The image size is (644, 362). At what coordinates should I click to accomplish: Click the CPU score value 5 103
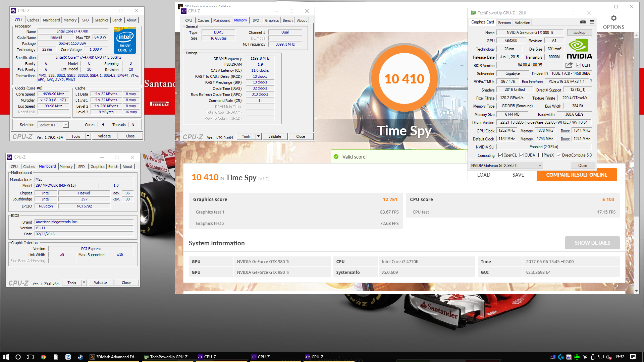608,199
